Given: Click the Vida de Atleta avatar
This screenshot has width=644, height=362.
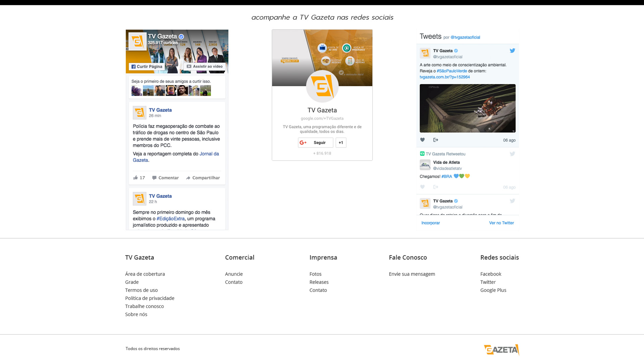Looking at the screenshot, I should coord(425,165).
